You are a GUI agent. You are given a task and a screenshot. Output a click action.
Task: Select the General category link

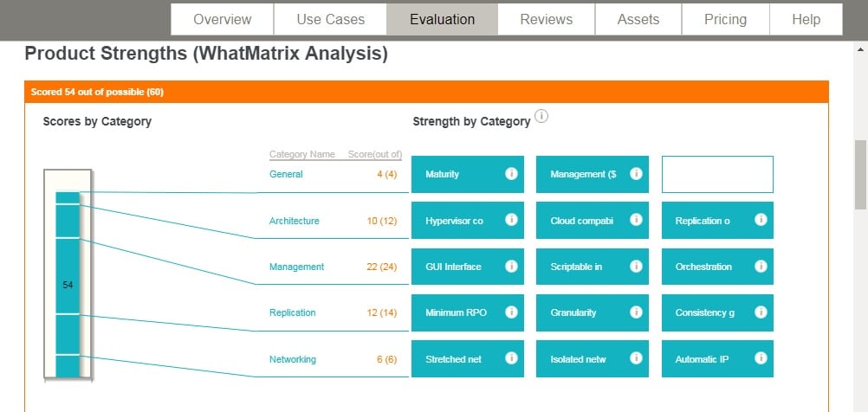tap(286, 174)
